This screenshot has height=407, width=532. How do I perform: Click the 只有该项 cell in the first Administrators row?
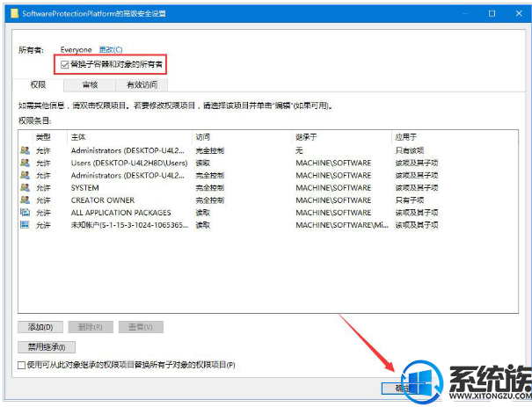410,150
